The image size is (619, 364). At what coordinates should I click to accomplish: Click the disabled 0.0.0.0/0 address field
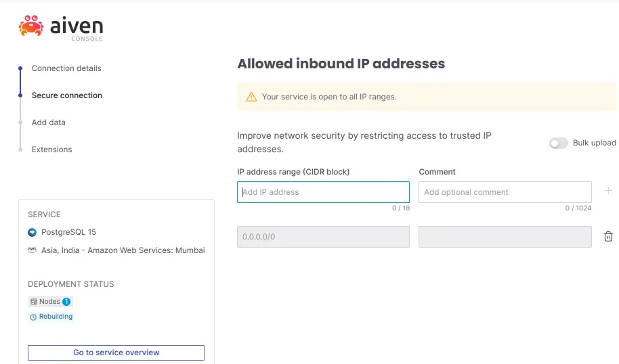(x=323, y=237)
